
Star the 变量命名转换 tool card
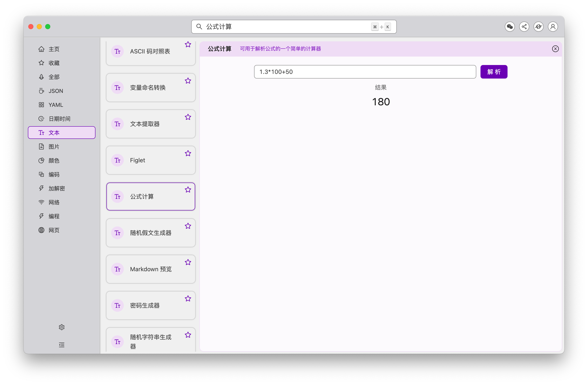tap(188, 81)
